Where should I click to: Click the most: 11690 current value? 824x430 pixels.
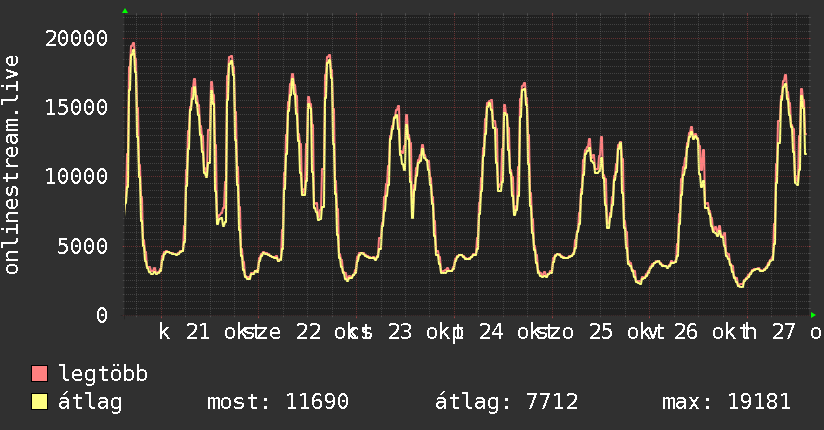pos(277,402)
